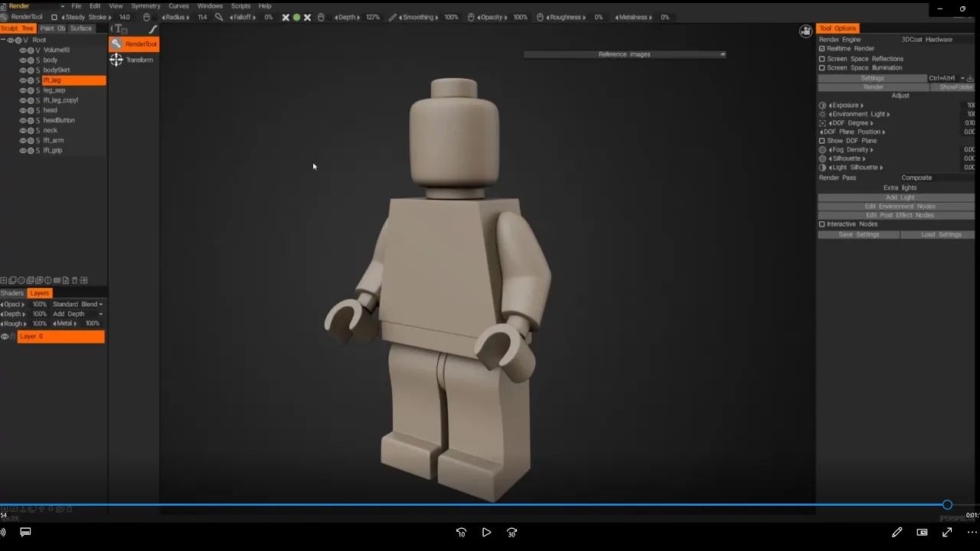980x551 pixels.
Task: Select lft_arm in the Sculpt Tree
Action: point(54,140)
